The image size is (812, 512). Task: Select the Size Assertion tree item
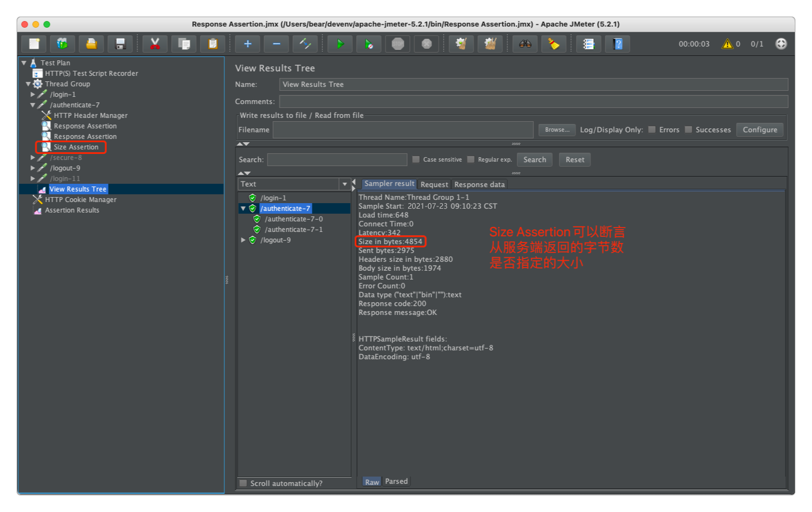tap(76, 147)
